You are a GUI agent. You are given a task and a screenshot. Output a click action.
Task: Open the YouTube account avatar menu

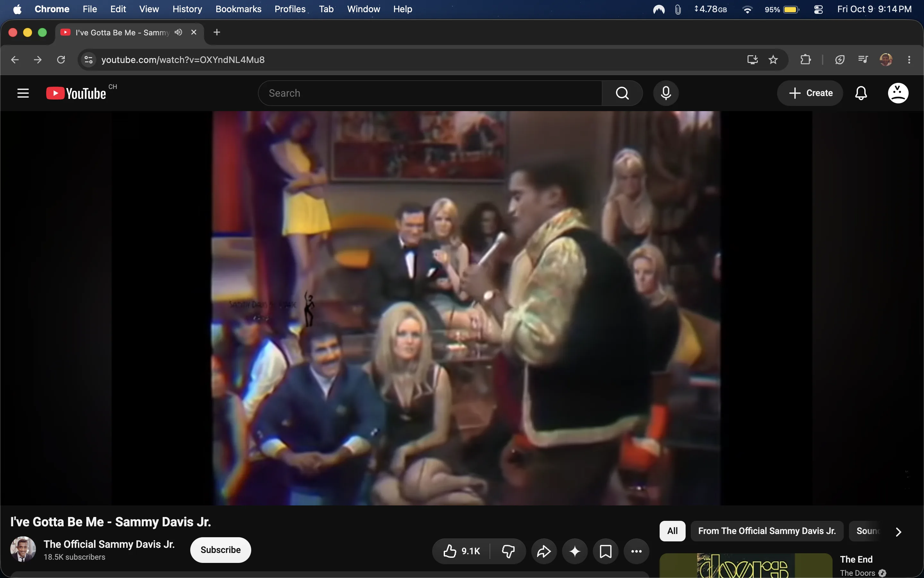click(x=898, y=93)
